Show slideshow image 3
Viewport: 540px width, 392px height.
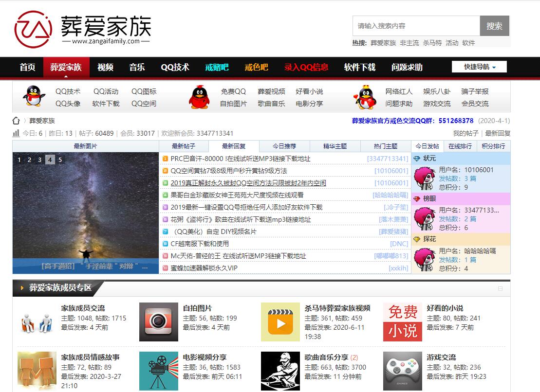tap(39, 160)
